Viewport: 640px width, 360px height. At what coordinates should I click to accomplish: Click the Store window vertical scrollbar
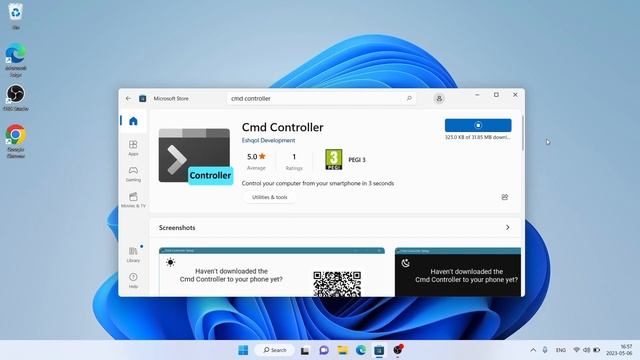pos(522,133)
